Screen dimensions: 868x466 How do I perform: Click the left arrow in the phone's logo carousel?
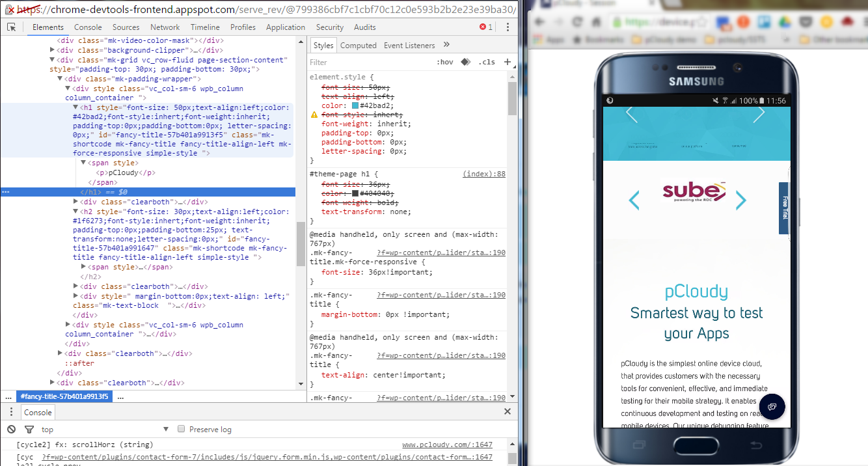[x=634, y=200]
